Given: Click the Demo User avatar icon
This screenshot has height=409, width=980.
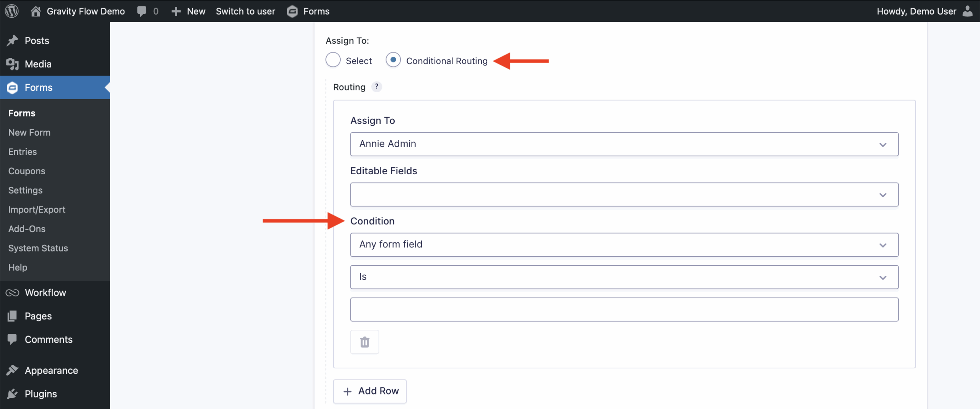Looking at the screenshot, I should [967, 11].
